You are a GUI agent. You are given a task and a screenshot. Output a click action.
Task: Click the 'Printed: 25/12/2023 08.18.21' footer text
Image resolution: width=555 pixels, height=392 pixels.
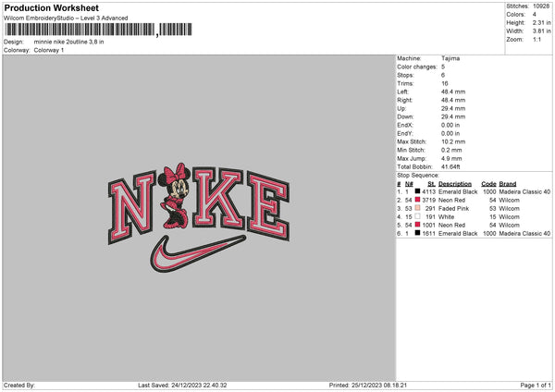pyautogui.click(x=368, y=386)
